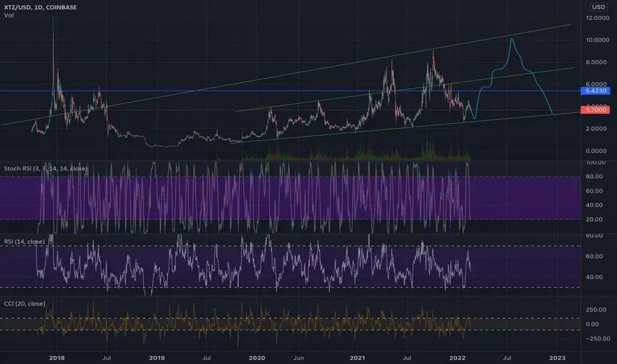The image size is (617, 364).
Task: Click the 6.0000 price axis value
Action: 597,84
